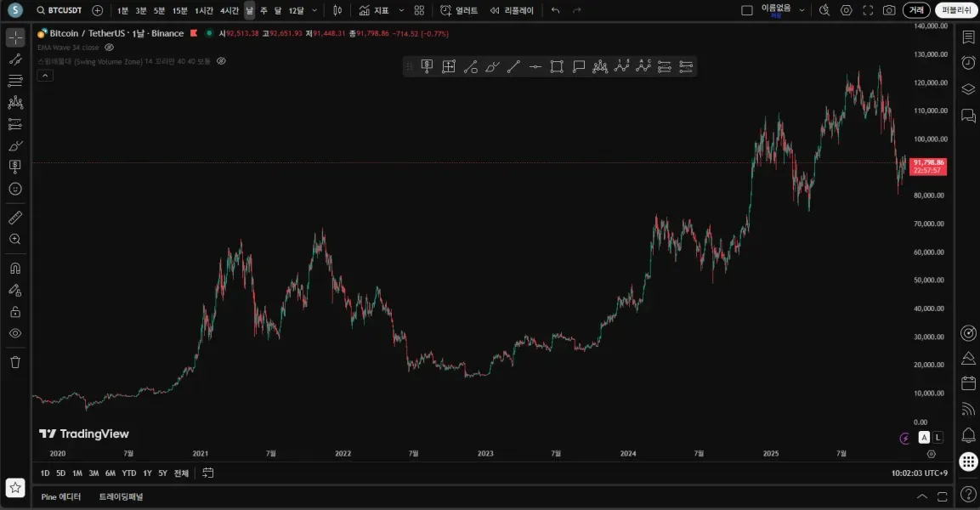The width and height of the screenshot is (980, 510).
Task: Open Gann and Fibonacci tools in left sidebar
Action: 15,81
